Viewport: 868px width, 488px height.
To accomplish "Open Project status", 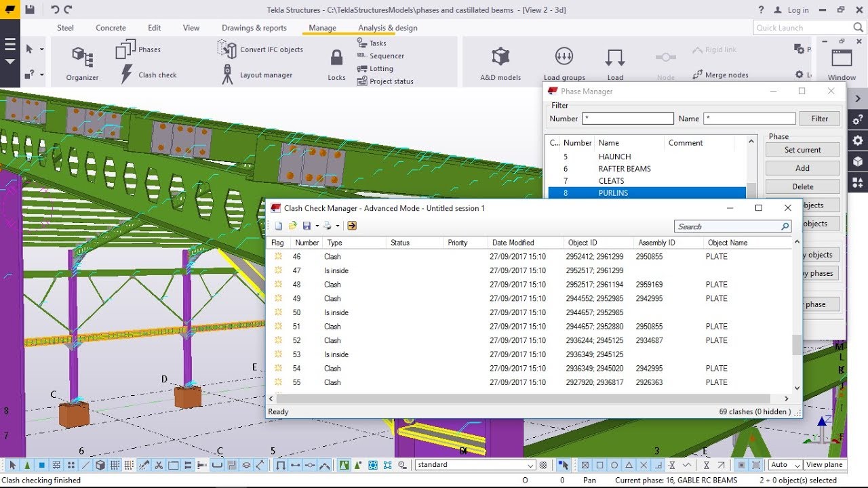I will tap(385, 81).
